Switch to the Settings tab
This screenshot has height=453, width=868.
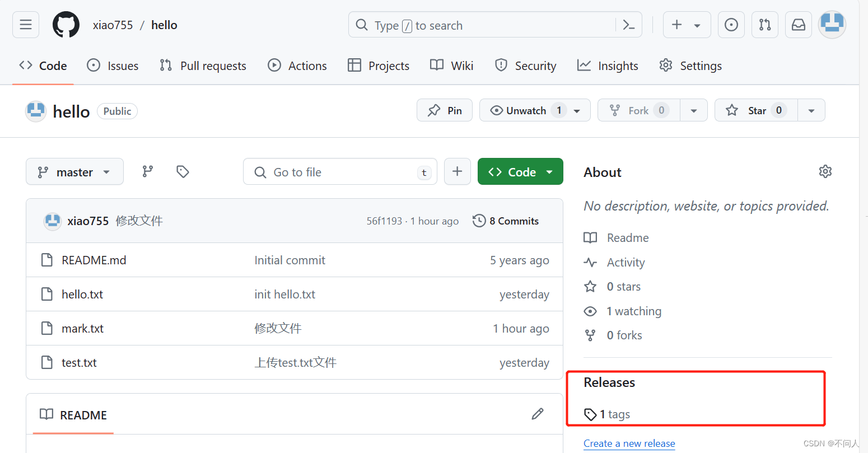click(690, 66)
